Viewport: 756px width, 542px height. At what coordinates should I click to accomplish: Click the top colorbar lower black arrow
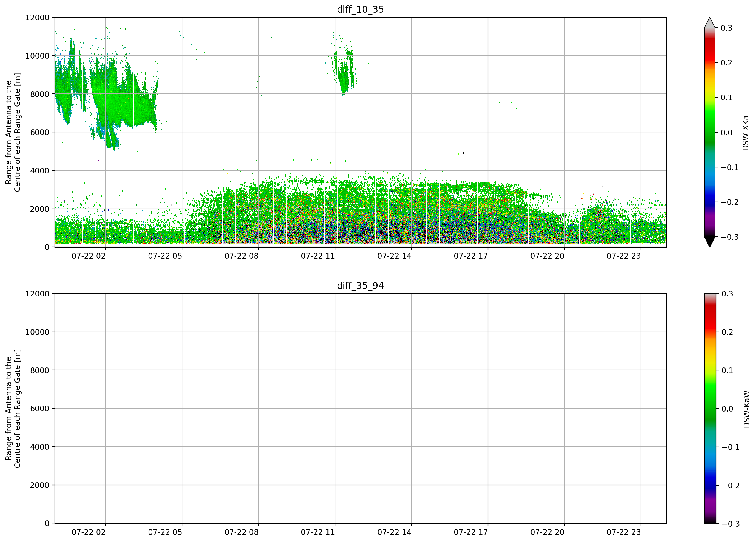pyautogui.click(x=710, y=242)
